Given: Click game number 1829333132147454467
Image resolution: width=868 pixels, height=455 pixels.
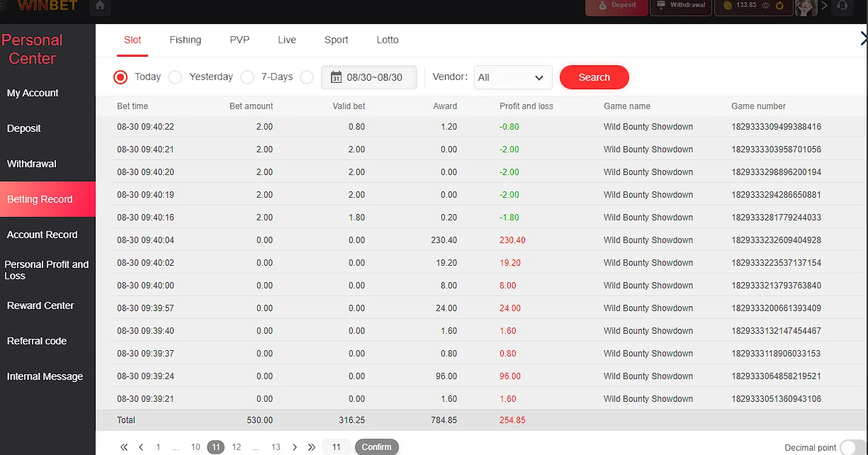Looking at the screenshot, I should point(777,331).
